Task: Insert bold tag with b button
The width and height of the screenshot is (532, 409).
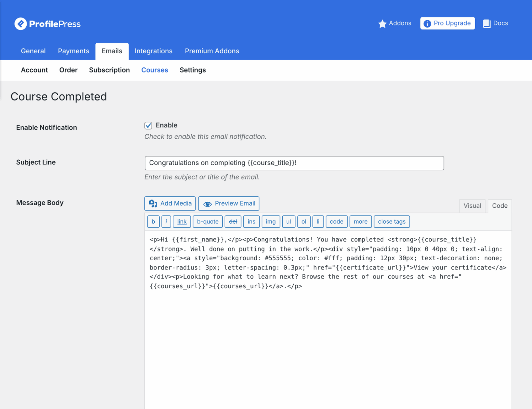Action: coord(153,222)
